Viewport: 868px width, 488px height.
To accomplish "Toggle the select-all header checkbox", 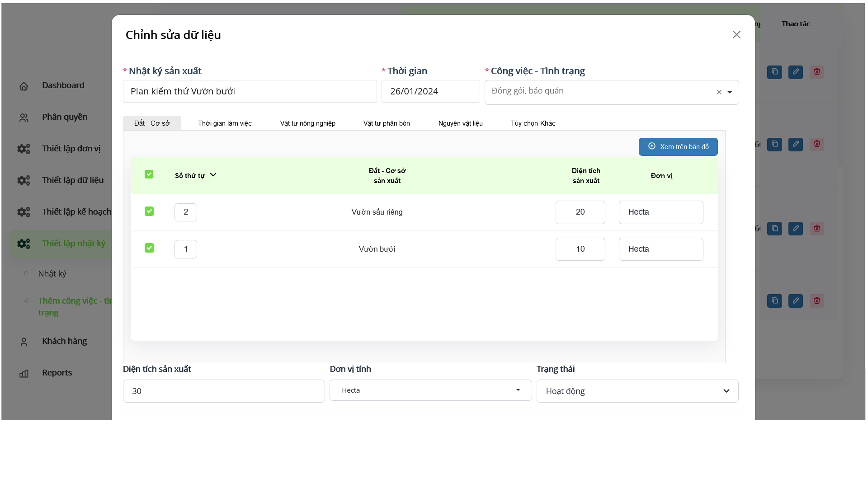I will click(149, 174).
